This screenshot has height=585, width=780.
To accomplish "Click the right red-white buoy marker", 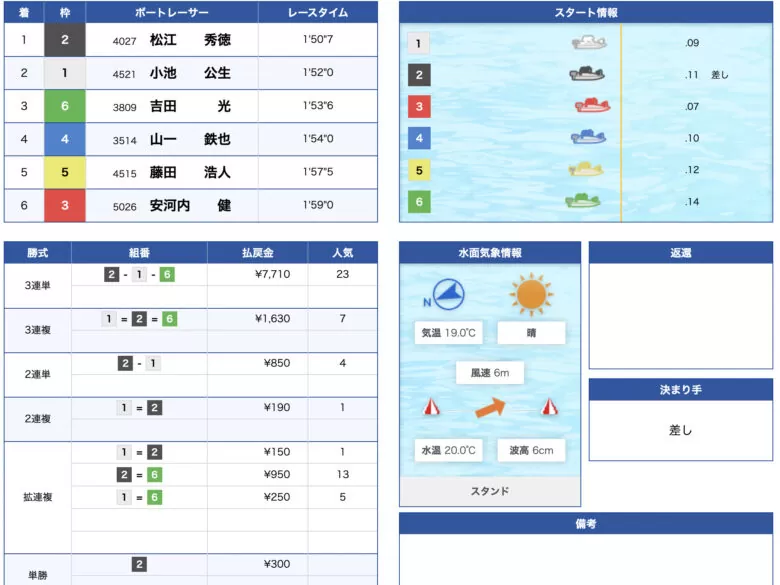I will point(549,407).
